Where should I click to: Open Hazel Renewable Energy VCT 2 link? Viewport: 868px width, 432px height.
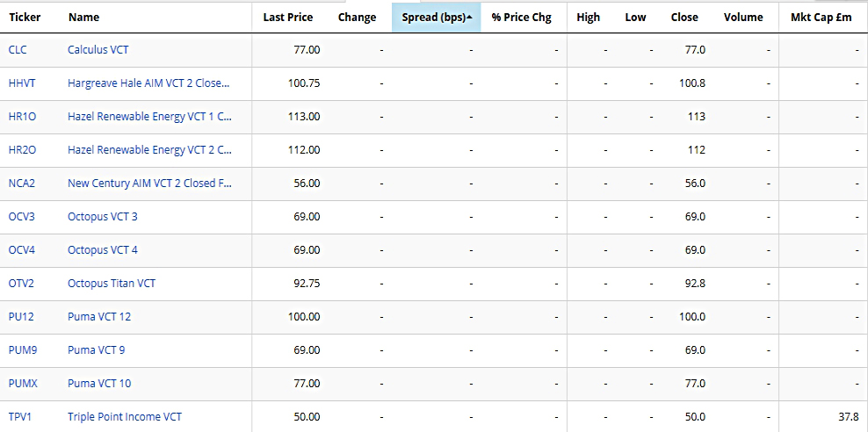[x=150, y=150]
